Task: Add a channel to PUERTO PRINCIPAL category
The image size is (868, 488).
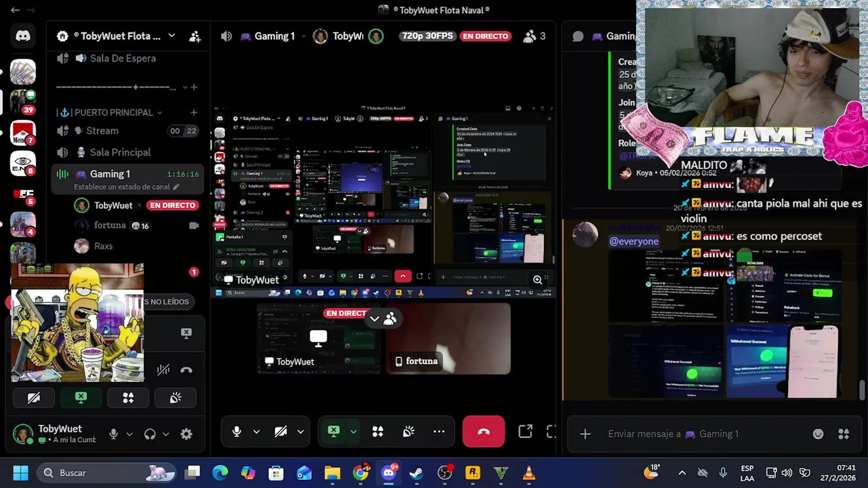Action: click(194, 113)
